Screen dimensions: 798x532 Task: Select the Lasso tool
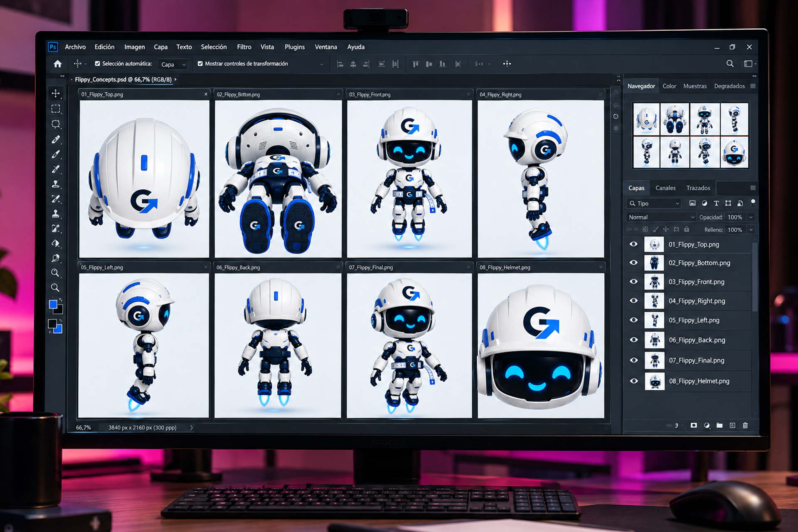56,124
